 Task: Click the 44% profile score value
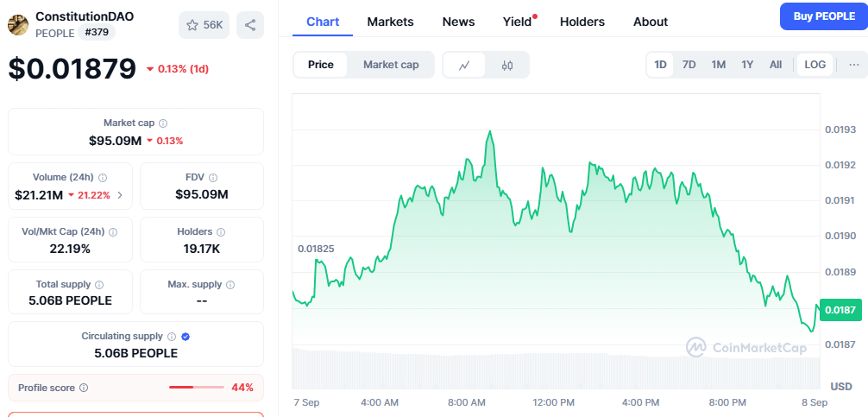point(242,388)
